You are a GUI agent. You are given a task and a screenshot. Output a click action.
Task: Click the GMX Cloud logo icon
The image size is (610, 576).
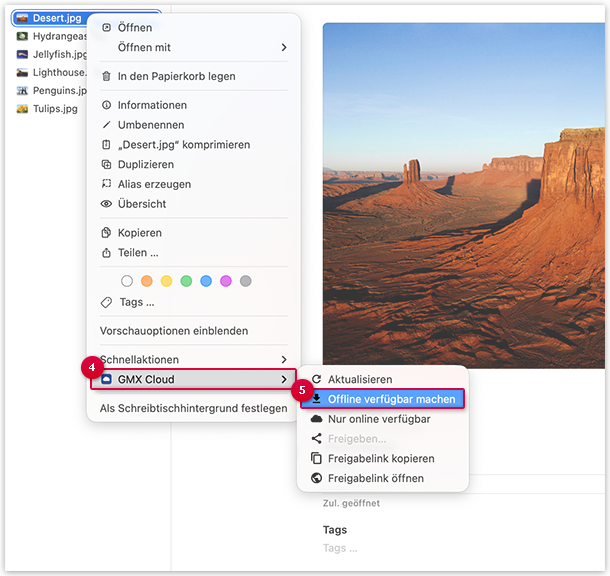(x=106, y=379)
